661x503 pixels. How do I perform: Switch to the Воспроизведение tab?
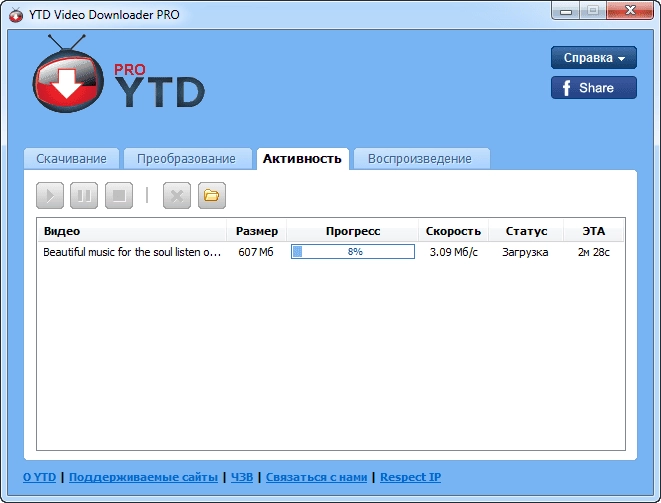420,159
